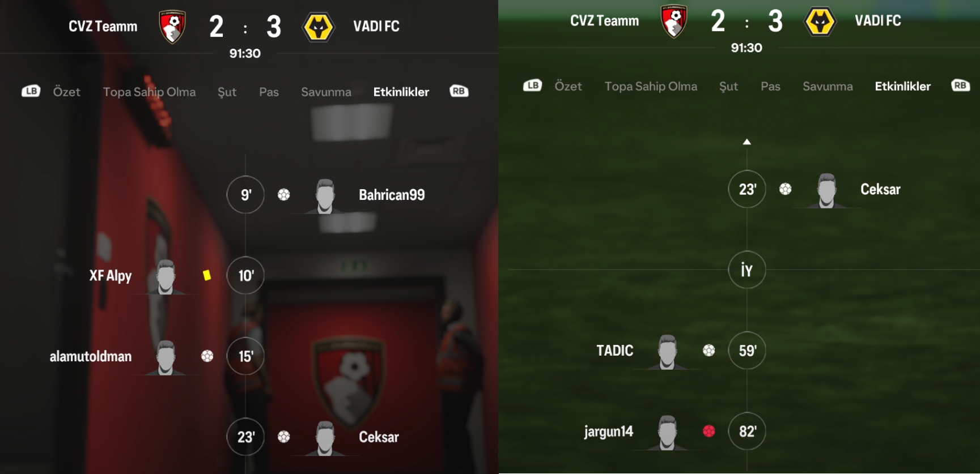The height and width of the screenshot is (474, 980).
Task: Click the 15' goal minute marker
Action: coord(245,356)
